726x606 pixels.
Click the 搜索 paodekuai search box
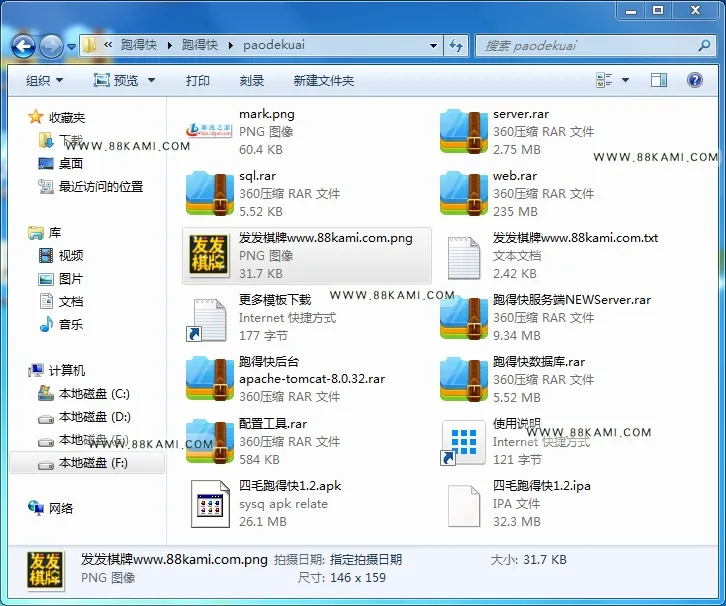tap(596, 45)
